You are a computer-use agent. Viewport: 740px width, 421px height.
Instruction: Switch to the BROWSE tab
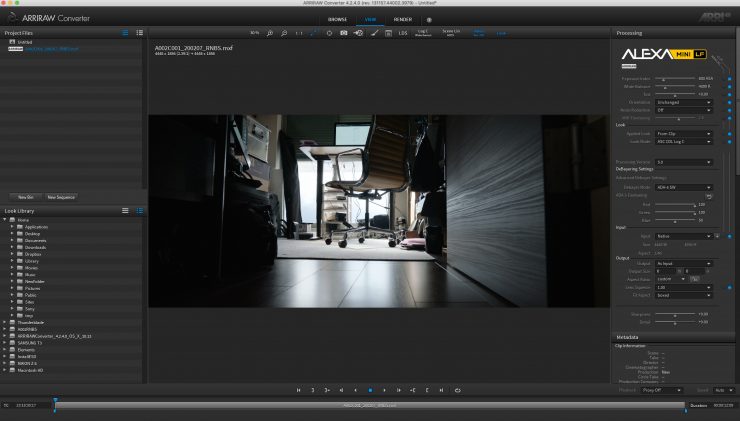pyautogui.click(x=337, y=19)
